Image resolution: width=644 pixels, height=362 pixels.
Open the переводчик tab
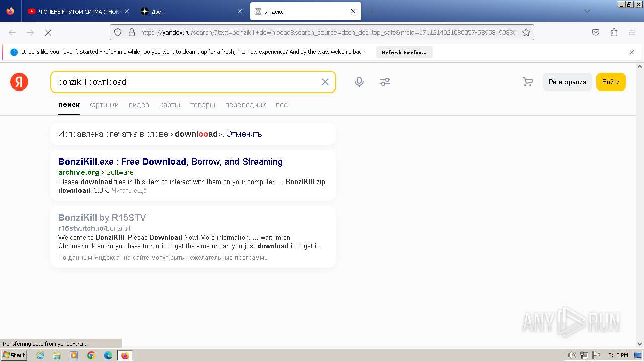pyautogui.click(x=246, y=105)
